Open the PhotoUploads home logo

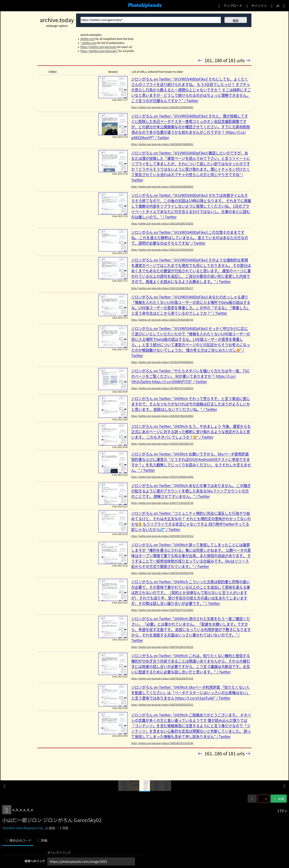pyautogui.click(x=145, y=5)
